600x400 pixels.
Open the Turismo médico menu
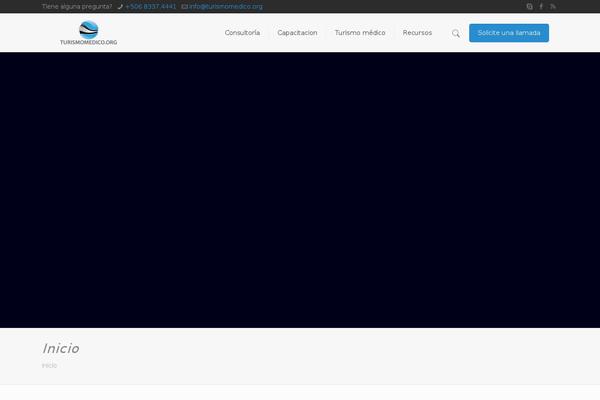[360, 33]
